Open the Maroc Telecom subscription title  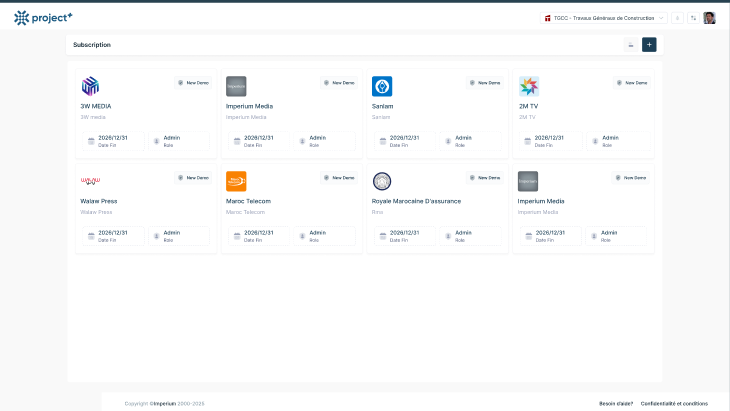coord(248,201)
